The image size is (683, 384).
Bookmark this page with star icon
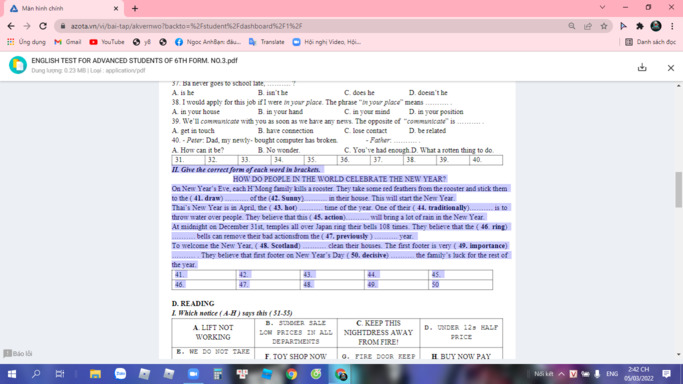tap(604, 26)
